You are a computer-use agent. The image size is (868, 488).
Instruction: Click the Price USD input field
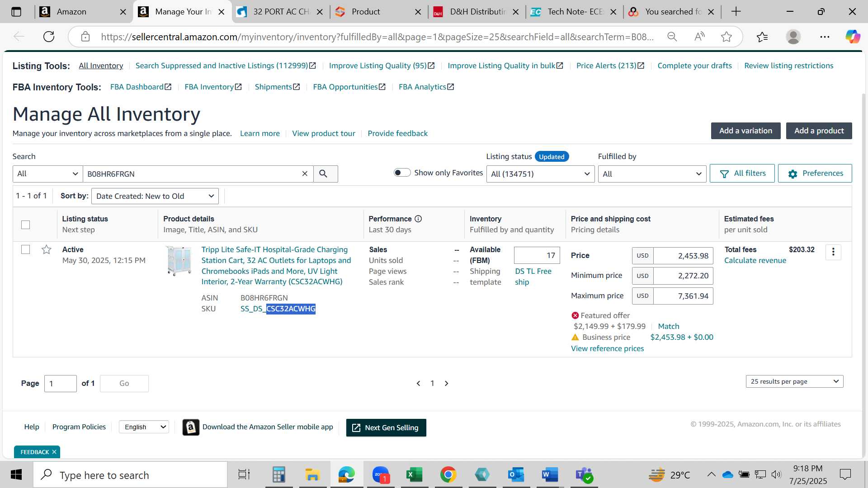click(x=683, y=256)
